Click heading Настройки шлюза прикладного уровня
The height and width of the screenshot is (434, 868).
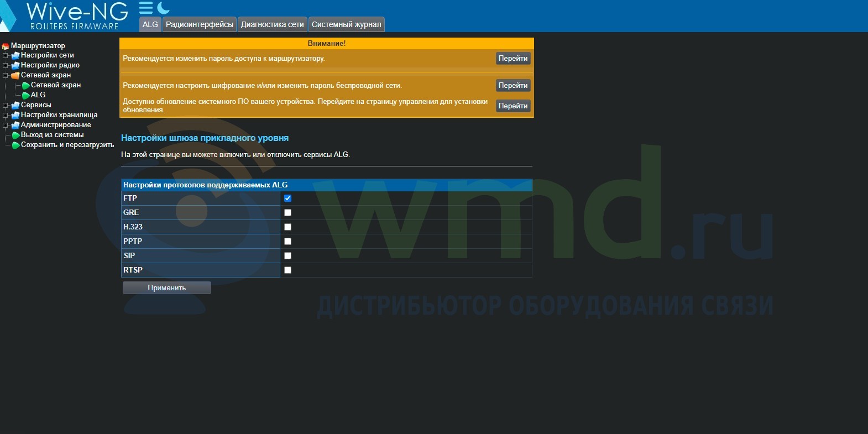(x=205, y=138)
